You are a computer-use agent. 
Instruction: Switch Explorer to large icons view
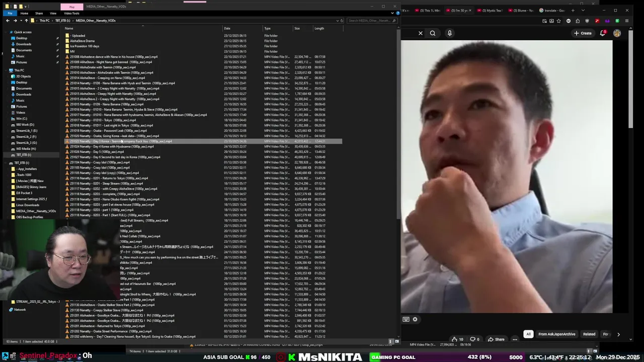tap(396, 341)
